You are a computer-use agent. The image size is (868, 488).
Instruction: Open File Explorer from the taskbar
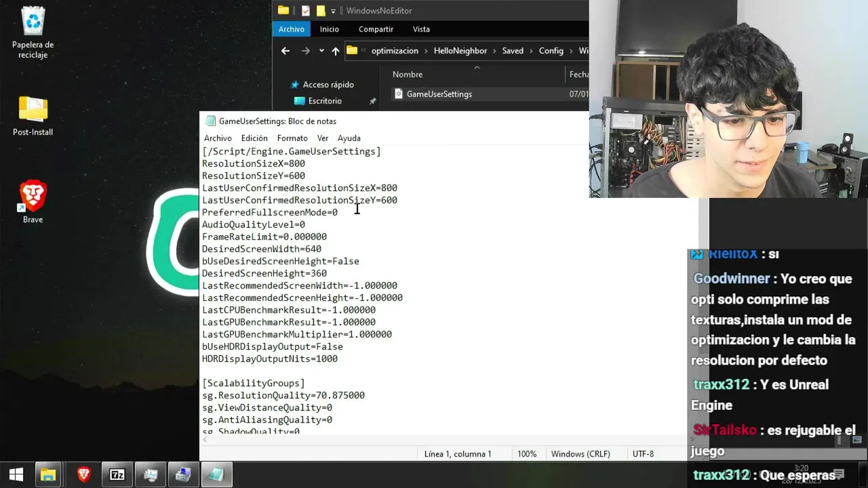(x=47, y=474)
